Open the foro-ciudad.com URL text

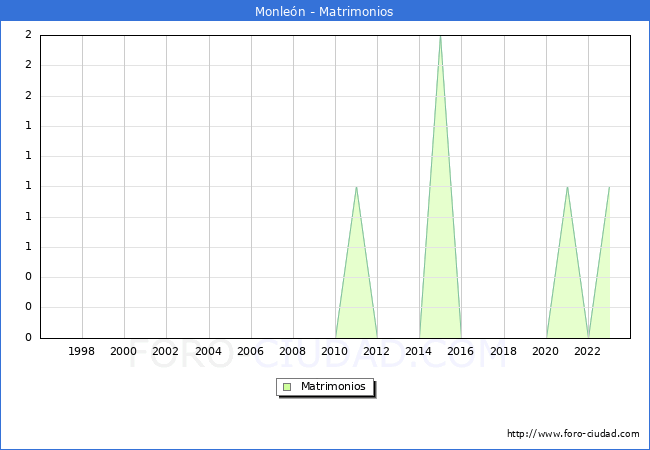coord(573,434)
